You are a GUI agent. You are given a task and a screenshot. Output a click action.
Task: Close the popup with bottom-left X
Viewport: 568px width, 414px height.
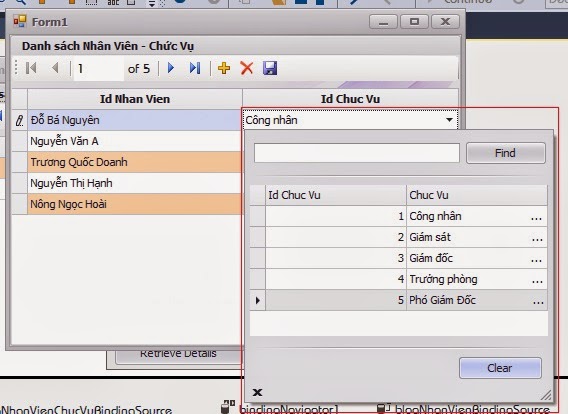257,392
